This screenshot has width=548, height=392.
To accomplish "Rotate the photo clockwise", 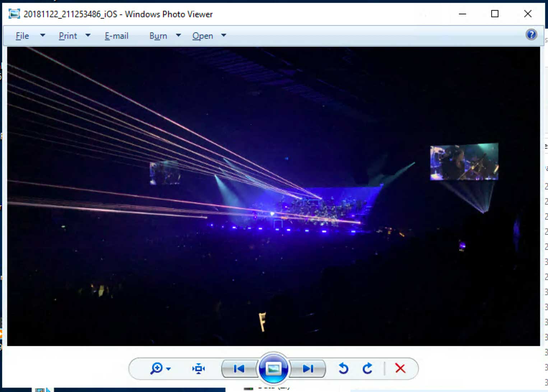I will pos(367,368).
